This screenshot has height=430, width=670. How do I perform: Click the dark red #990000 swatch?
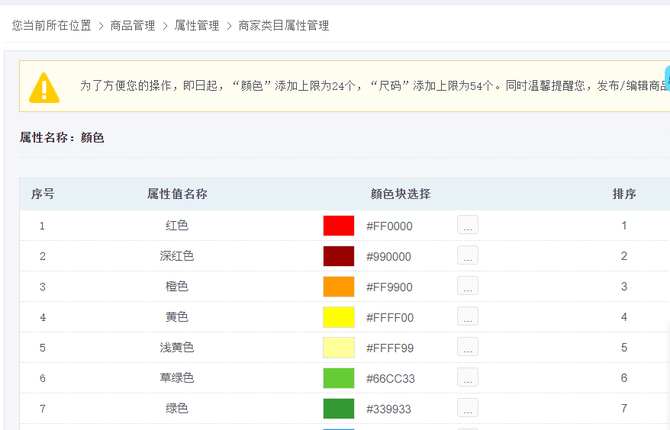pyautogui.click(x=338, y=256)
